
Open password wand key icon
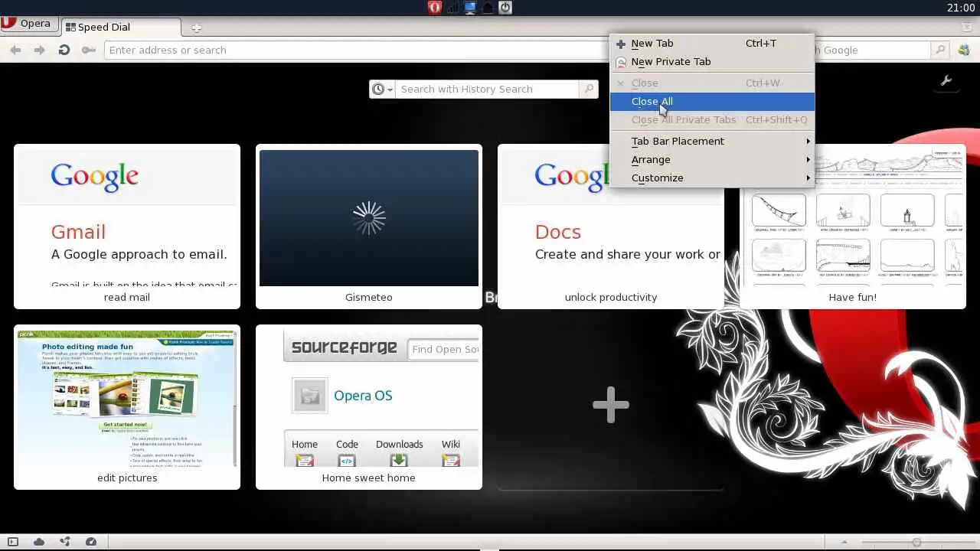pyautogui.click(x=89, y=51)
